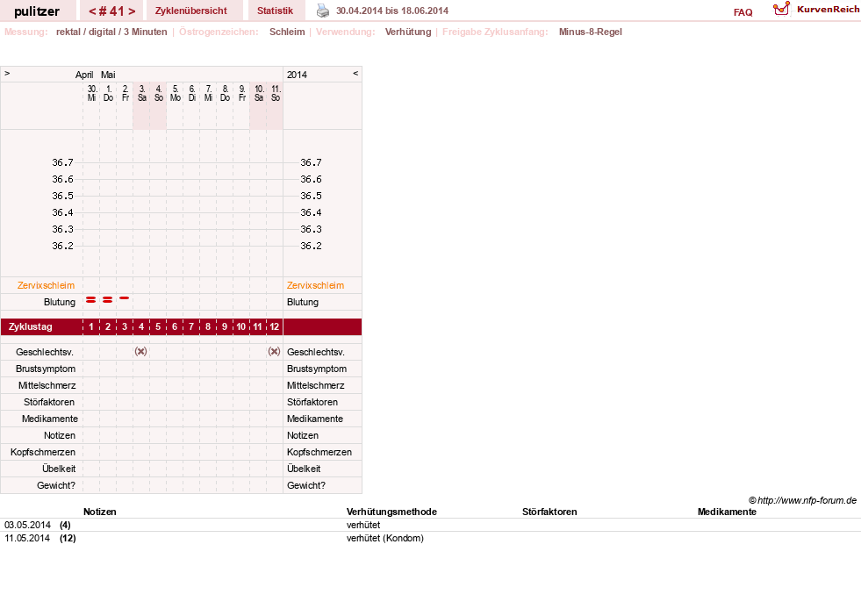Open the FAQ link

(743, 12)
